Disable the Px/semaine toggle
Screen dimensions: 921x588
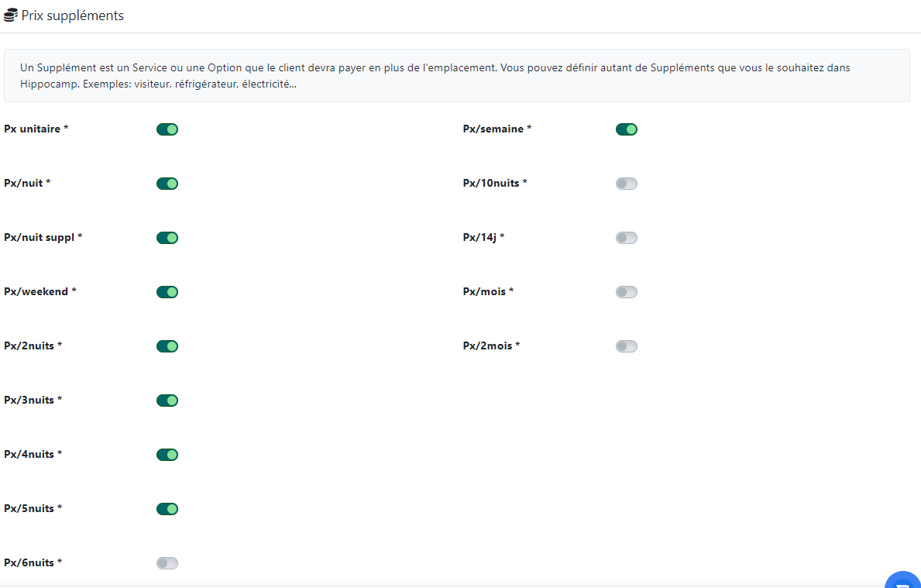[627, 129]
